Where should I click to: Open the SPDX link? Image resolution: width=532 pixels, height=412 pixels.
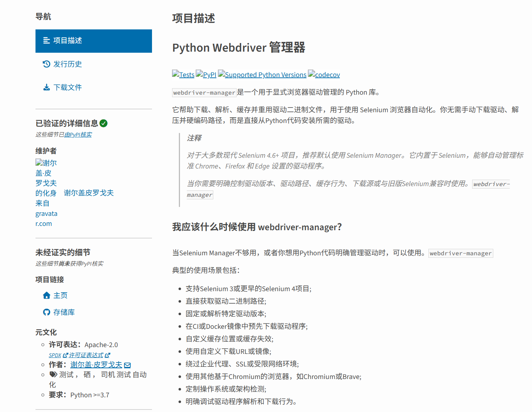55,355
